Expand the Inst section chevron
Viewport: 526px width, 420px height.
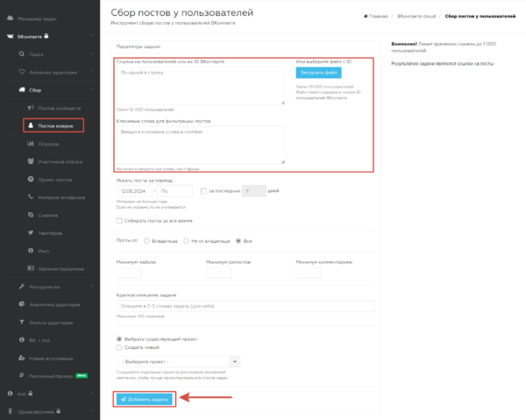[x=91, y=393]
